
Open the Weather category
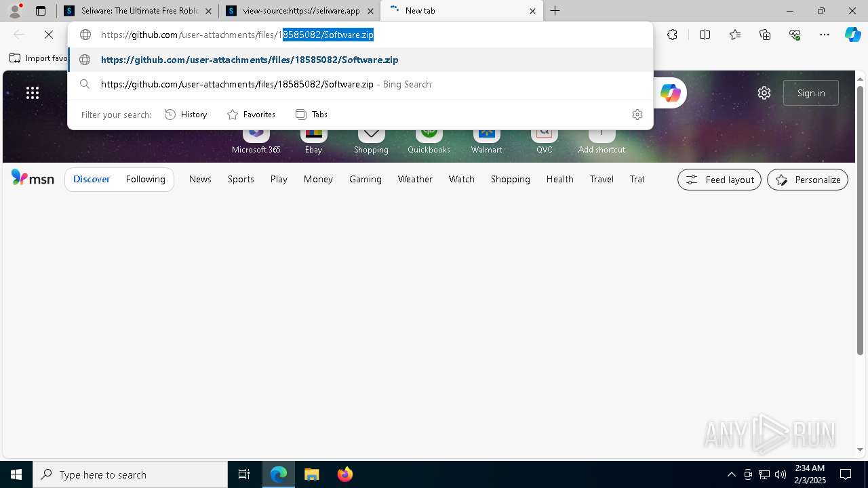tap(415, 179)
